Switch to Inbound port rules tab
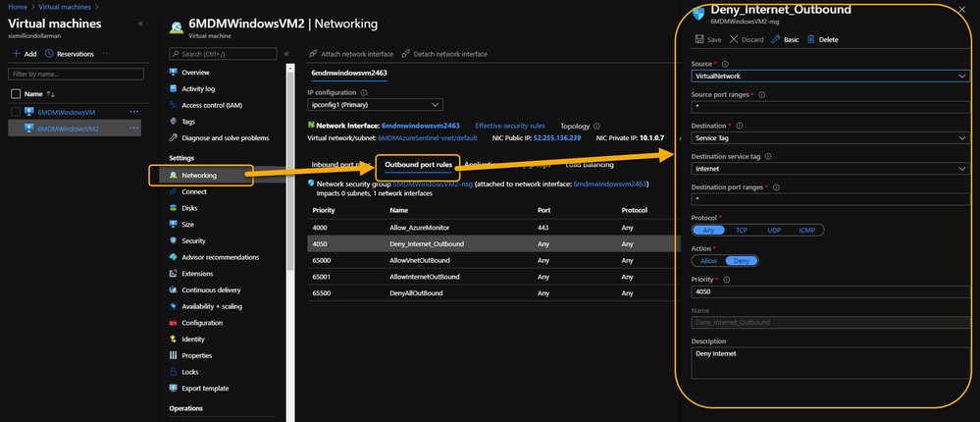The image size is (980, 422). [341, 165]
